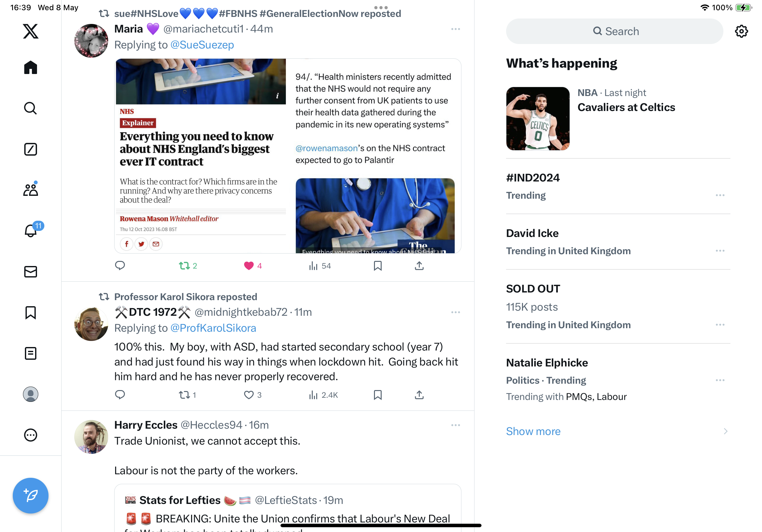Click the Search input field
This screenshot has width=762, height=532.
click(614, 31)
